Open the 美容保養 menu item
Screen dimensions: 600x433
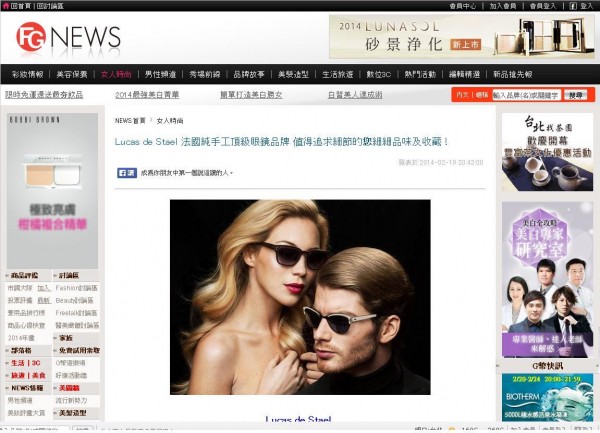(72, 74)
